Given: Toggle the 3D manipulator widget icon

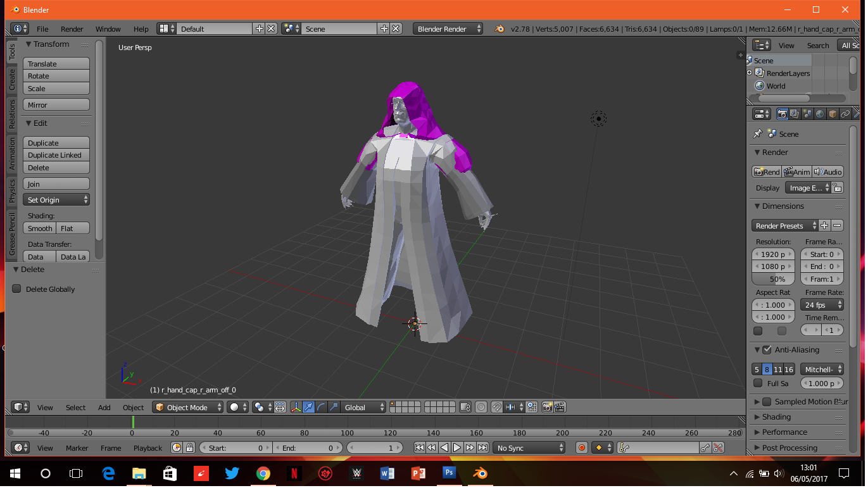Looking at the screenshot, I should (296, 408).
